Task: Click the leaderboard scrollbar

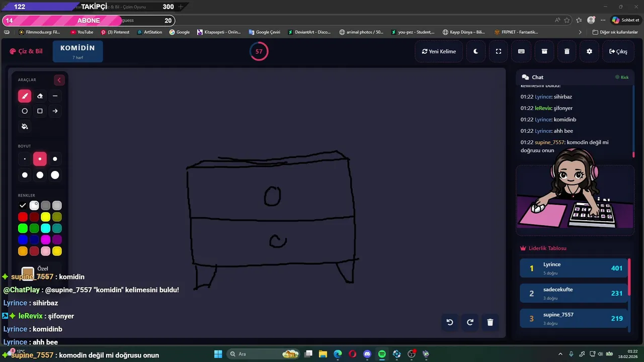Action: (629, 294)
